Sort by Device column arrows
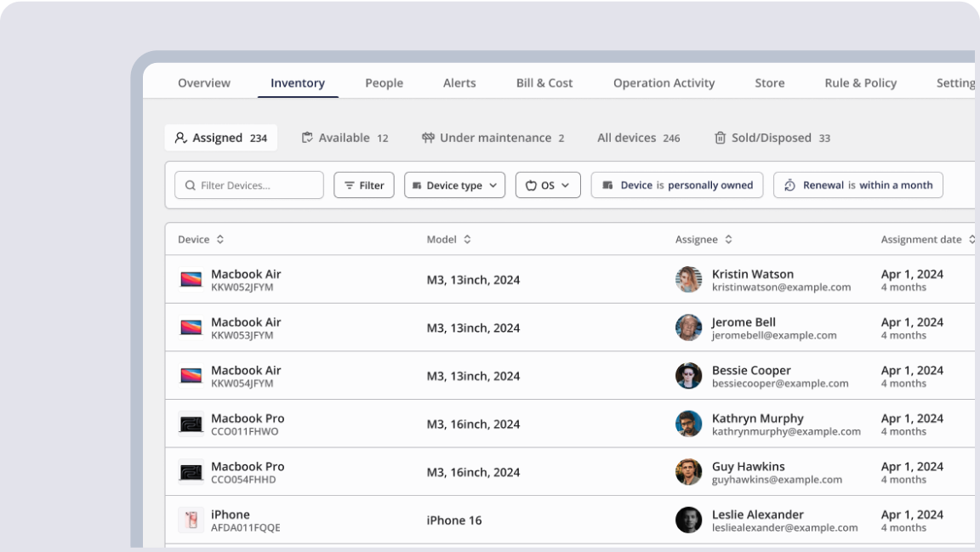 [220, 240]
